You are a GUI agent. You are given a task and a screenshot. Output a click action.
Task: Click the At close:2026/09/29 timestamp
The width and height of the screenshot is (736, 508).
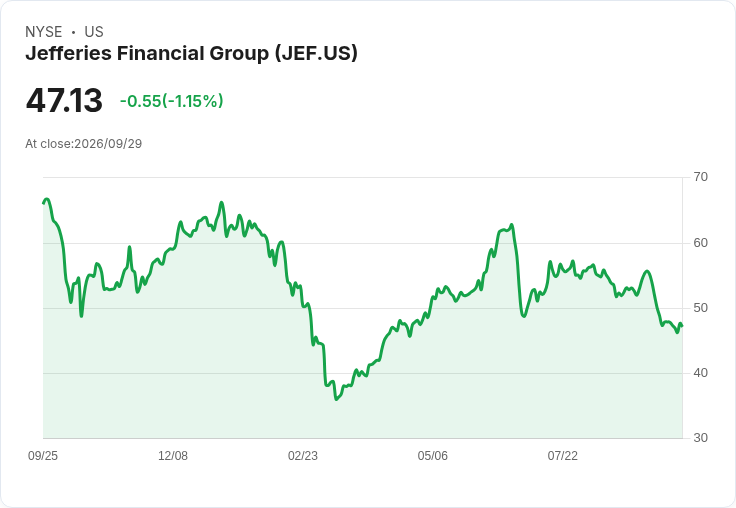pyautogui.click(x=84, y=144)
